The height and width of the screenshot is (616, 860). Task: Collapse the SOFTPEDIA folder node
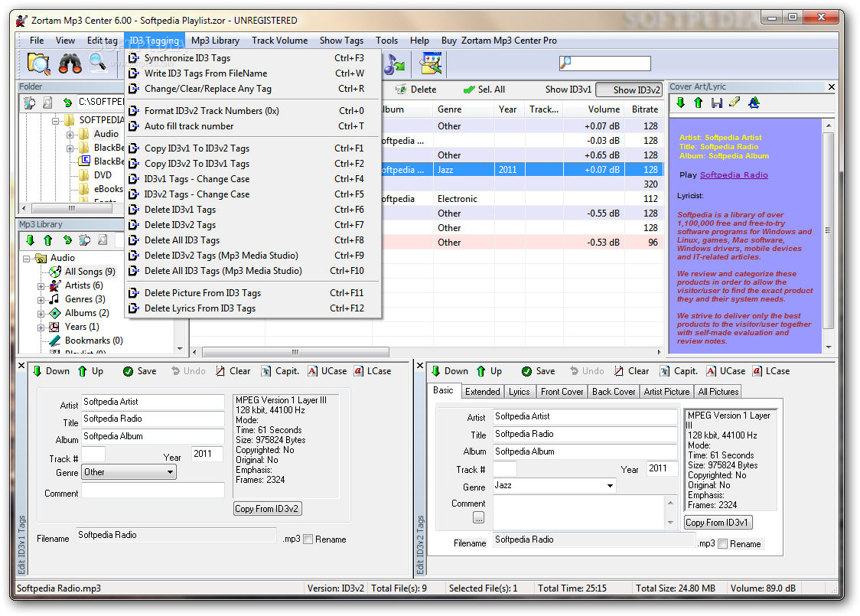pyautogui.click(x=55, y=121)
